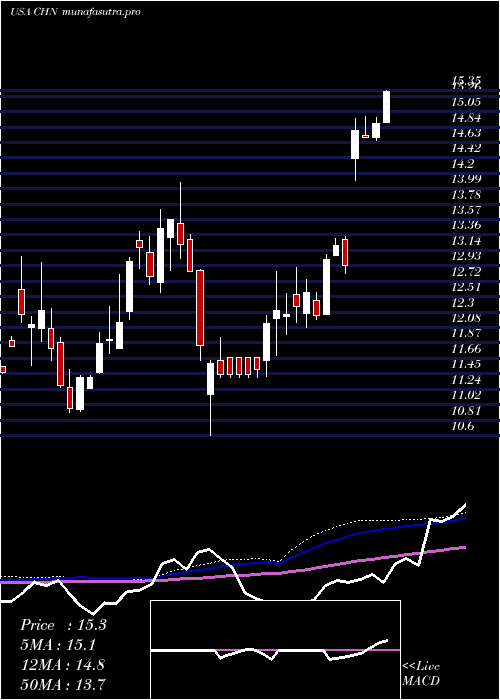The height and width of the screenshot is (700, 500).
Task: Click the 12MA : 14.8 value
Action: [62, 665]
